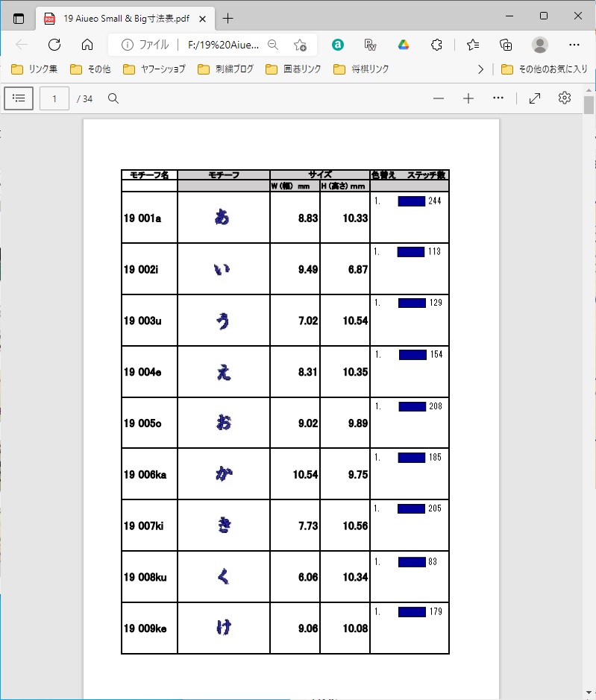Click the け motif image
Viewport: 596px width, 700px height.
point(224,628)
